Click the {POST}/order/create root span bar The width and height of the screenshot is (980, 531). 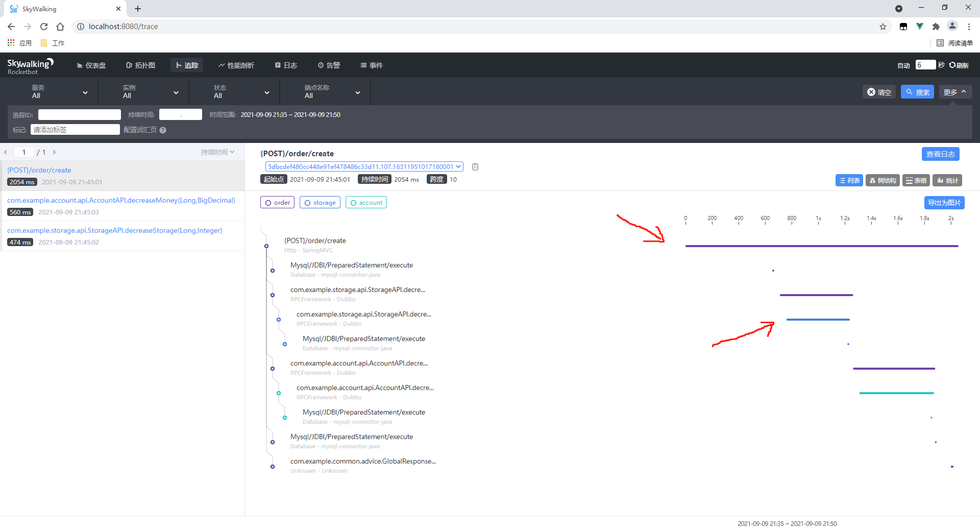pos(822,246)
